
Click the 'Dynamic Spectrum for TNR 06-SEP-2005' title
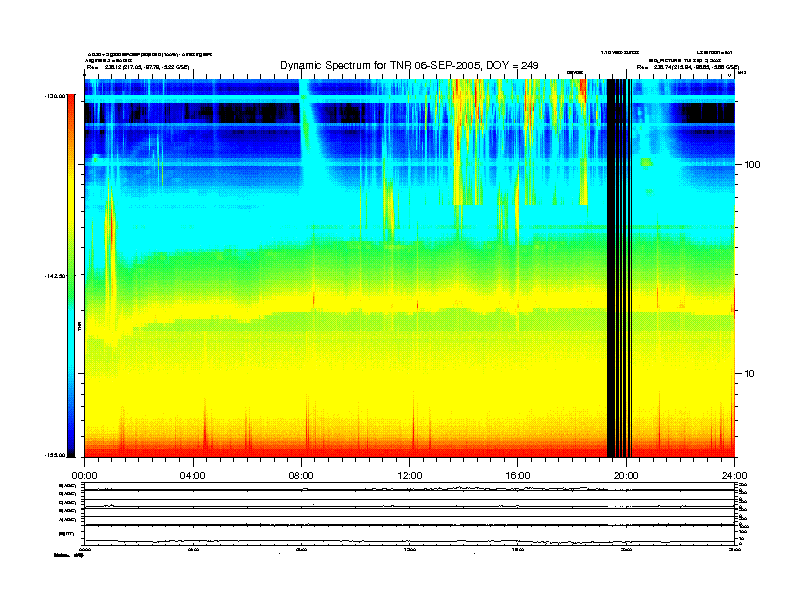(x=409, y=65)
